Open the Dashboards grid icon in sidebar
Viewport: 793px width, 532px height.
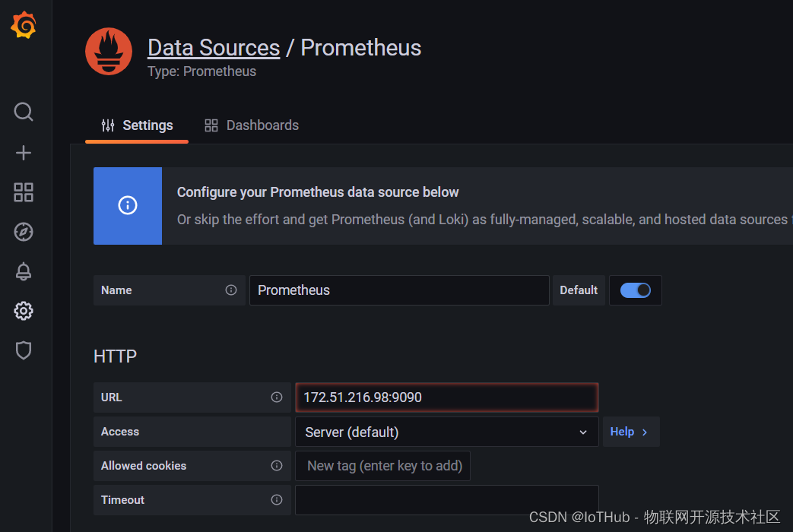tap(24, 192)
